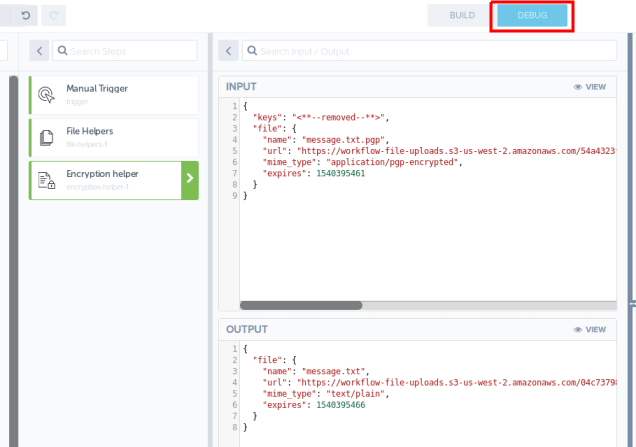The image size is (636, 447).
Task: Switch to the BUILD tab
Action: tap(461, 15)
